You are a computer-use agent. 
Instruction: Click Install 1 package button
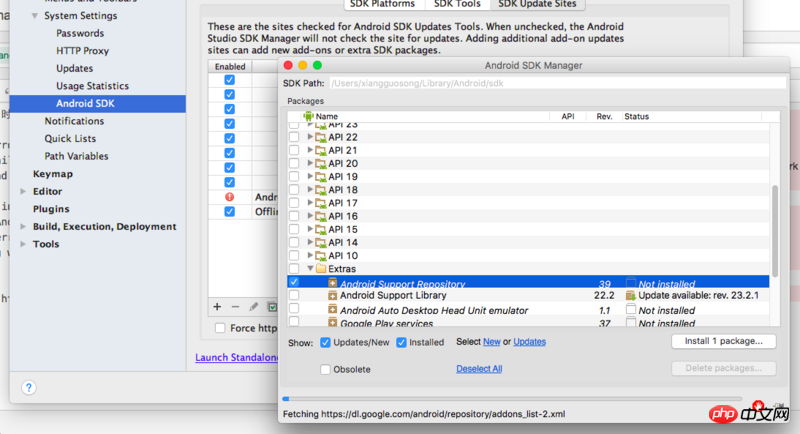point(723,341)
